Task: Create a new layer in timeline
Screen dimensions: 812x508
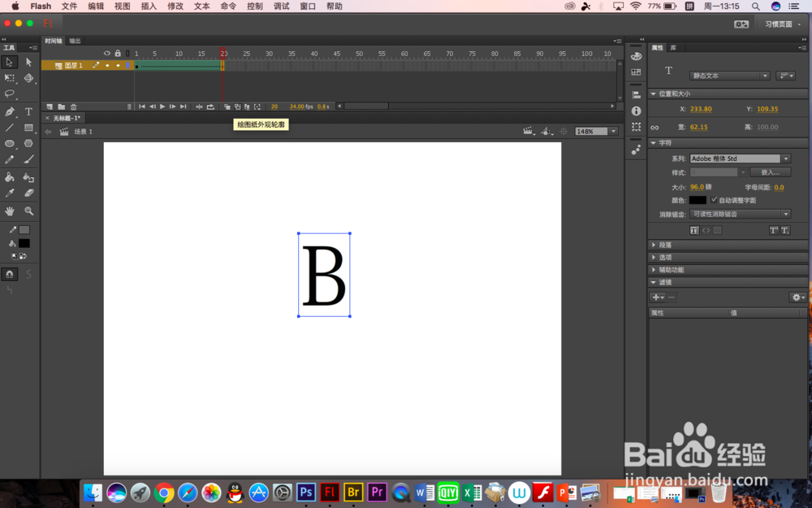Action: tap(50, 106)
